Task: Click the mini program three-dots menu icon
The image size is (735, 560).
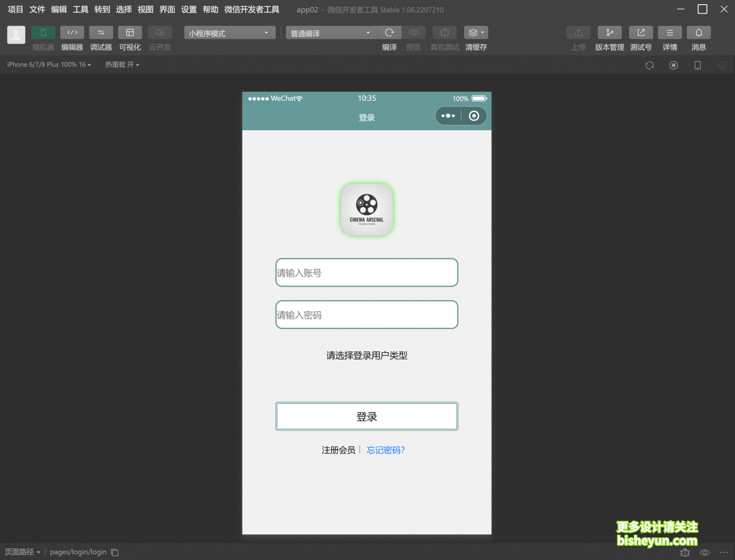Action: coord(448,116)
